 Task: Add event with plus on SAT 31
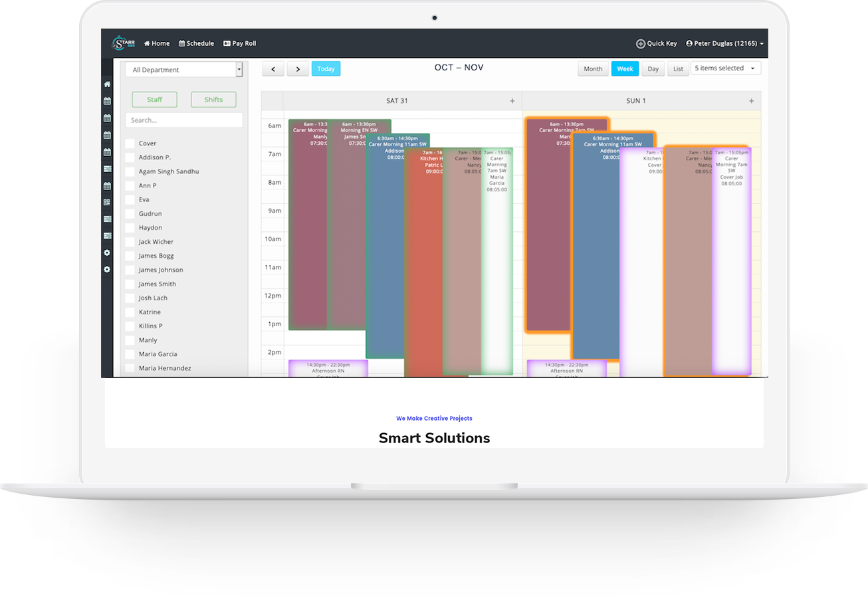512,101
